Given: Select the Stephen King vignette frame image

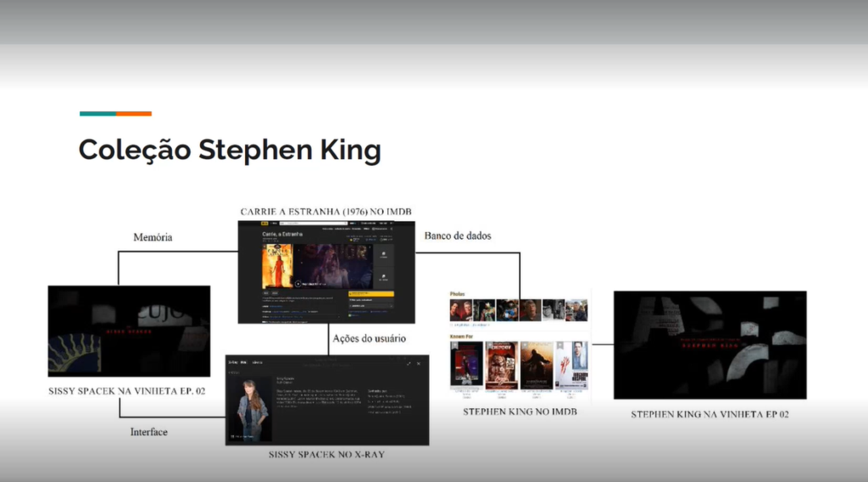Looking at the screenshot, I should (710, 345).
